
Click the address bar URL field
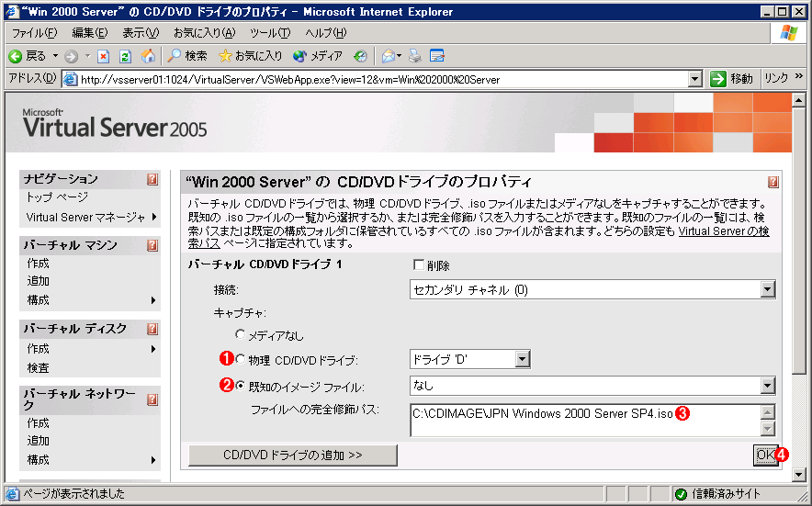pyautogui.click(x=383, y=79)
